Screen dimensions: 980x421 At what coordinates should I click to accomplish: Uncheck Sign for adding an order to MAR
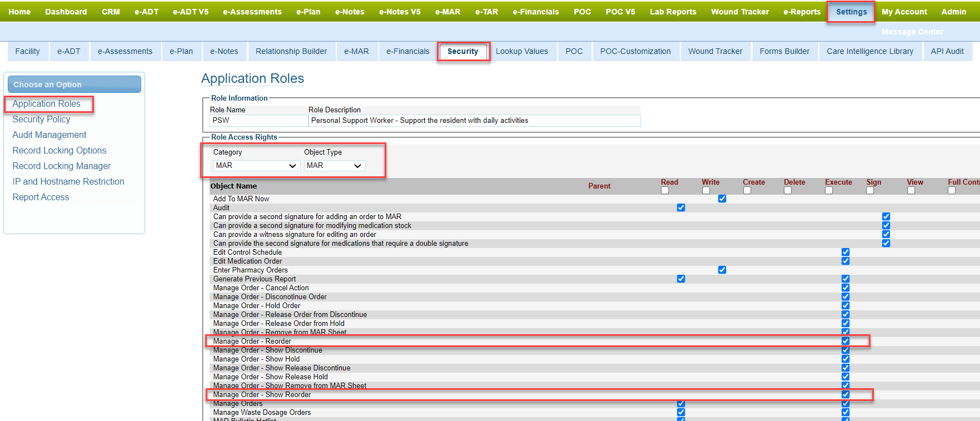[886, 216]
